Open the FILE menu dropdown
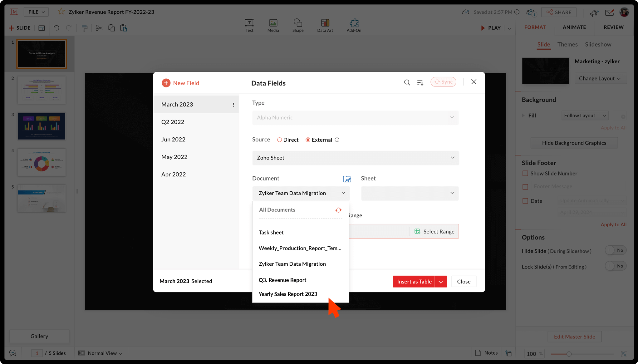 36,12
